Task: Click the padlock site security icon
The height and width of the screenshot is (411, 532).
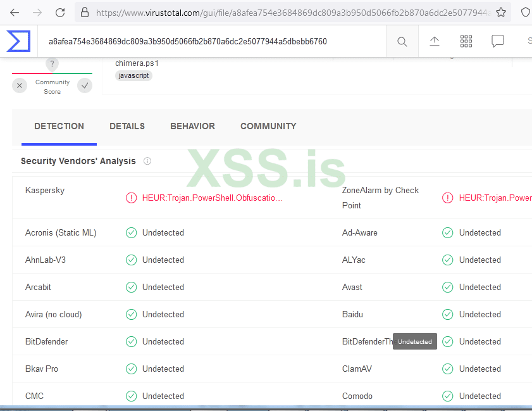Action: coord(85,13)
